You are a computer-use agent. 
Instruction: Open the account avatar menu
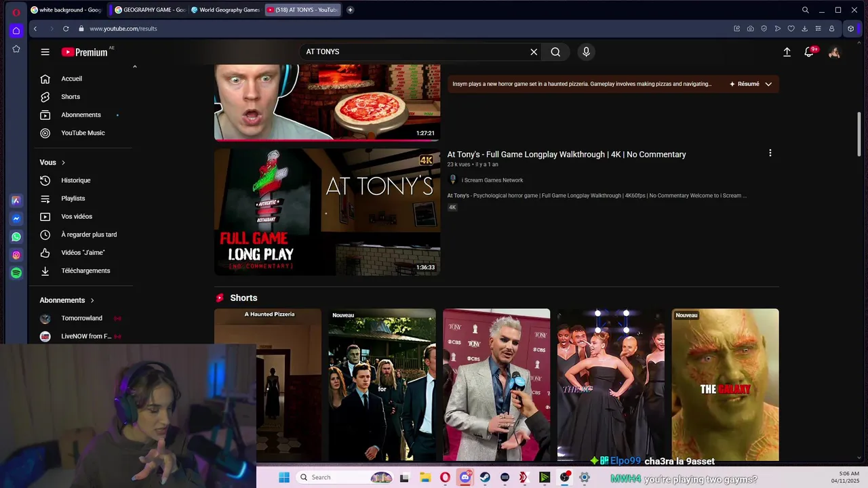(x=834, y=52)
